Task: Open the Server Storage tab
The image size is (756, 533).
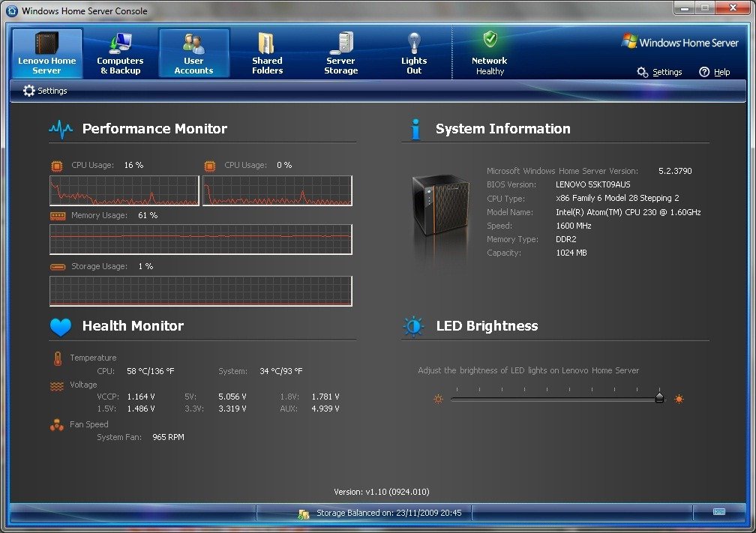Action: point(340,53)
